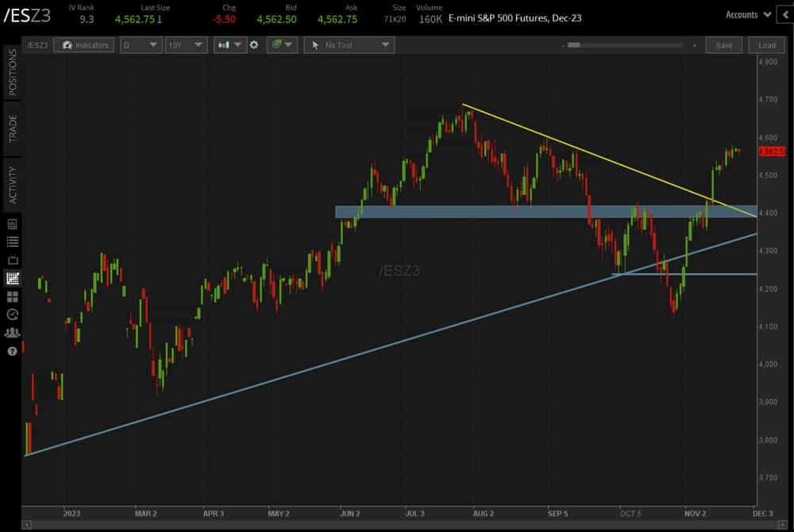
Task: Click the Indicators button
Action: point(84,45)
